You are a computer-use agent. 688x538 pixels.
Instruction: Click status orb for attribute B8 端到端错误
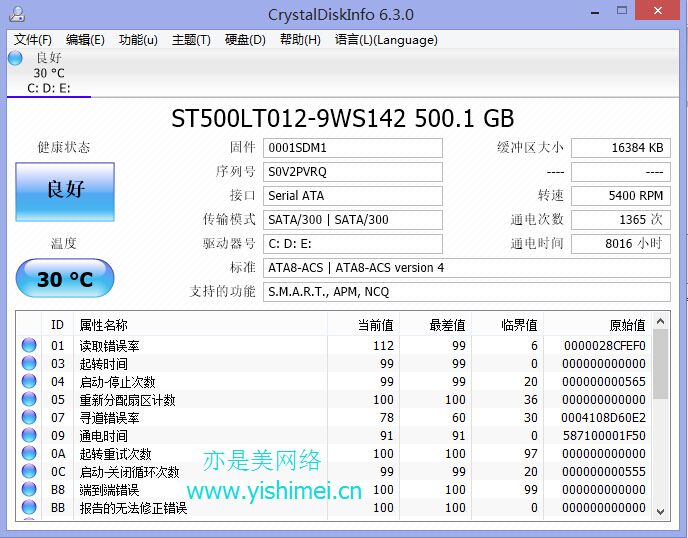[x=28, y=490]
